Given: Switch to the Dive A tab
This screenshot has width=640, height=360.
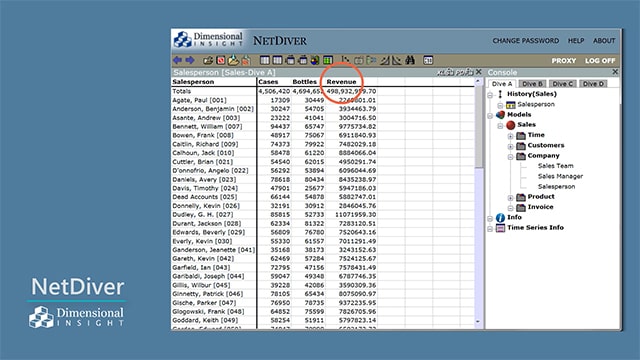Looking at the screenshot, I should tap(502, 84).
